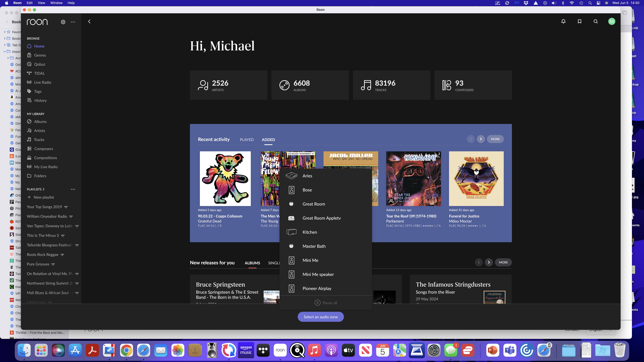Screen dimensions: 644x362
Task: Click MORE in Recent activity
Action: tap(495, 139)
